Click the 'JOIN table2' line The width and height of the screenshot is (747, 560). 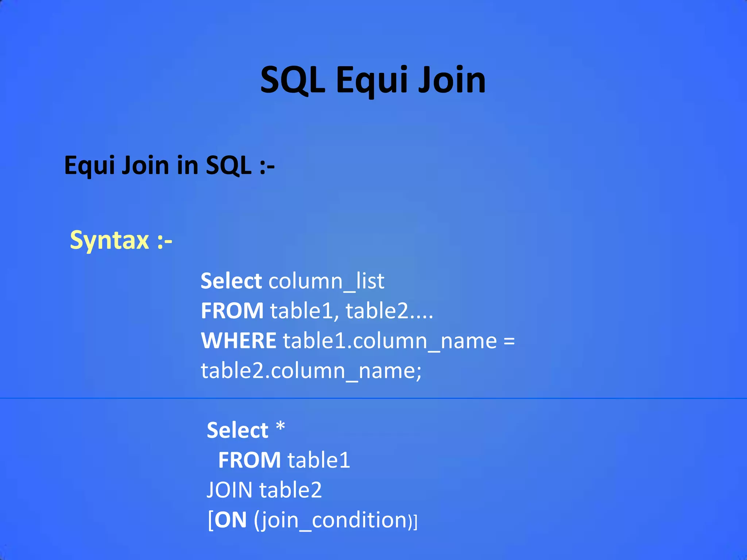tap(264, 490)
